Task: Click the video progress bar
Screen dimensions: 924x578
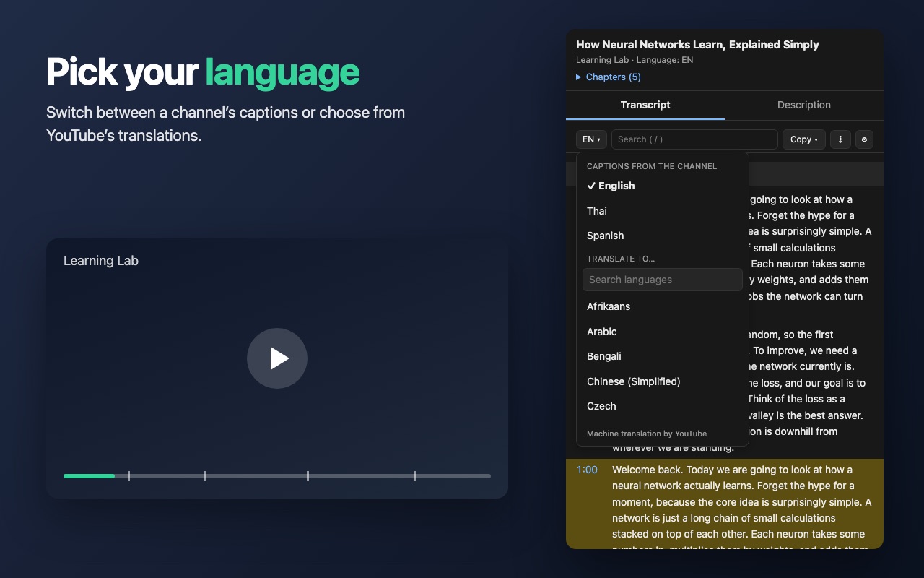Action: tap(277, 476)
